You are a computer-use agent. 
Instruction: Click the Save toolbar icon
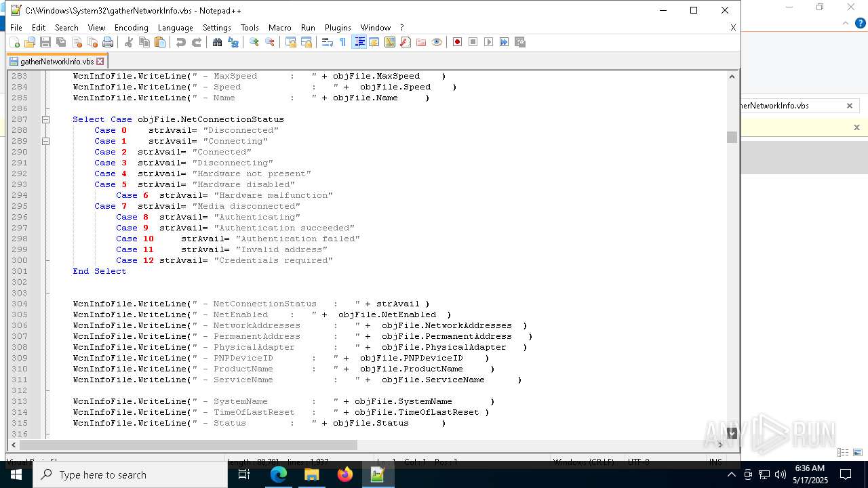(x=45, y=42)
